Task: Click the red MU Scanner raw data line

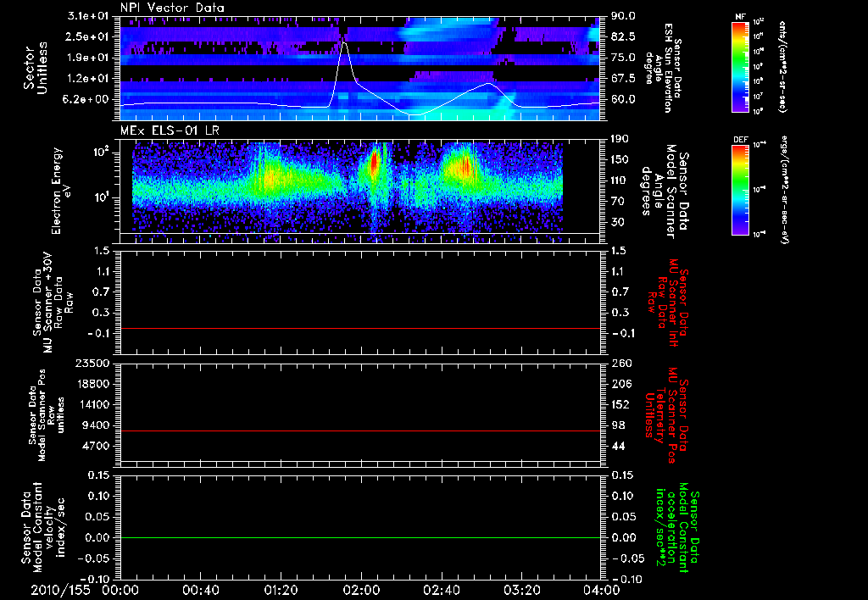Action: point(359,328)
